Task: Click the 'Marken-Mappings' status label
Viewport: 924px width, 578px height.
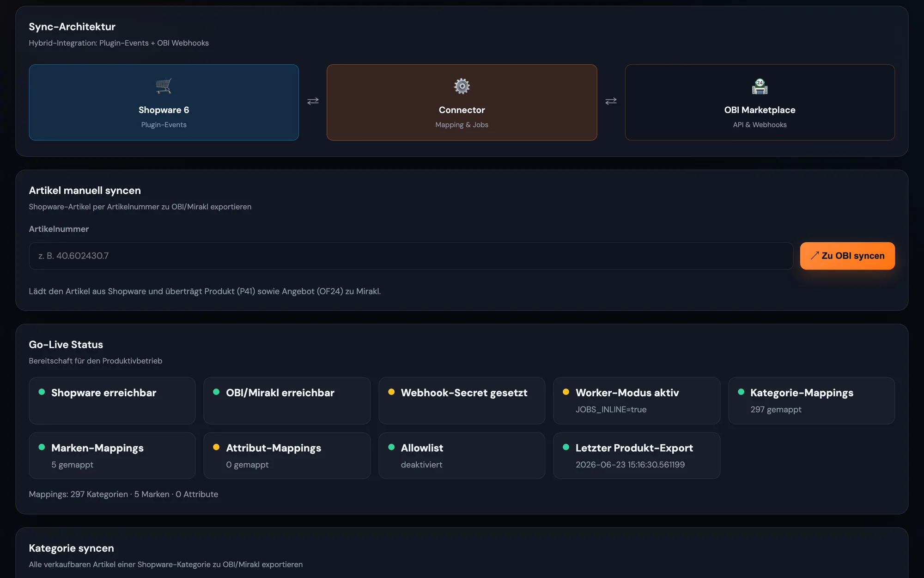Action: pyautogui.click(x=97, y=448)
